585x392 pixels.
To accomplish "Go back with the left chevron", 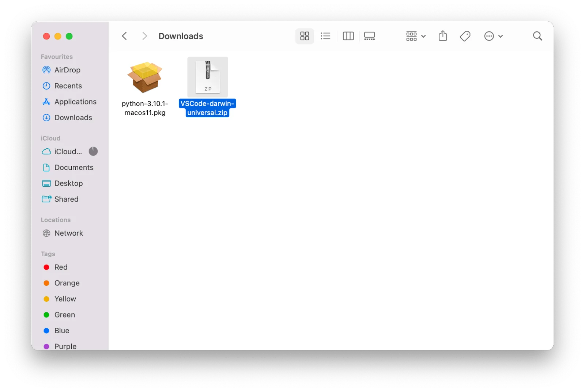I will coord(124,36).
